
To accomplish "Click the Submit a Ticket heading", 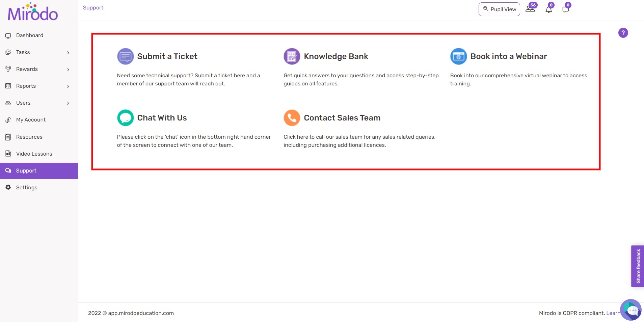I will click(x=167, y=56).
